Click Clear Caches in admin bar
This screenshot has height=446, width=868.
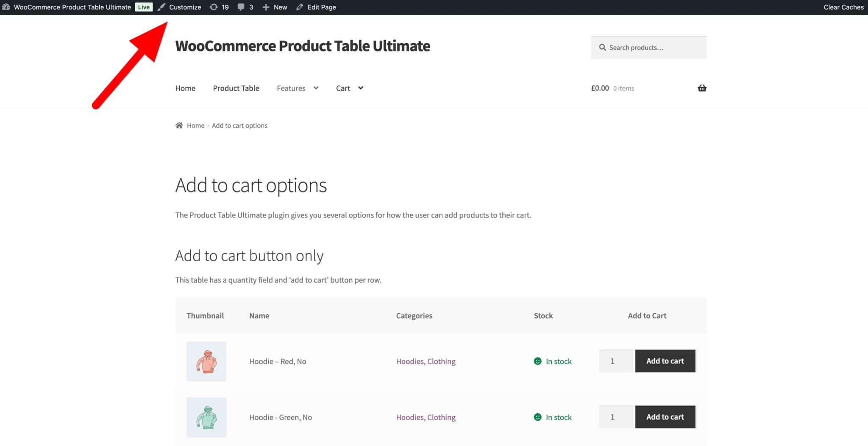tap(843, 7)
